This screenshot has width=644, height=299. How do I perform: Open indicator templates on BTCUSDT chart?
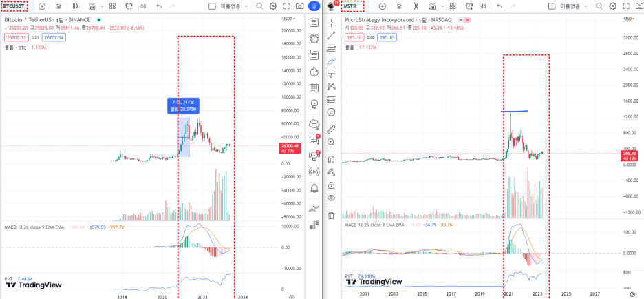click(113, 6)
